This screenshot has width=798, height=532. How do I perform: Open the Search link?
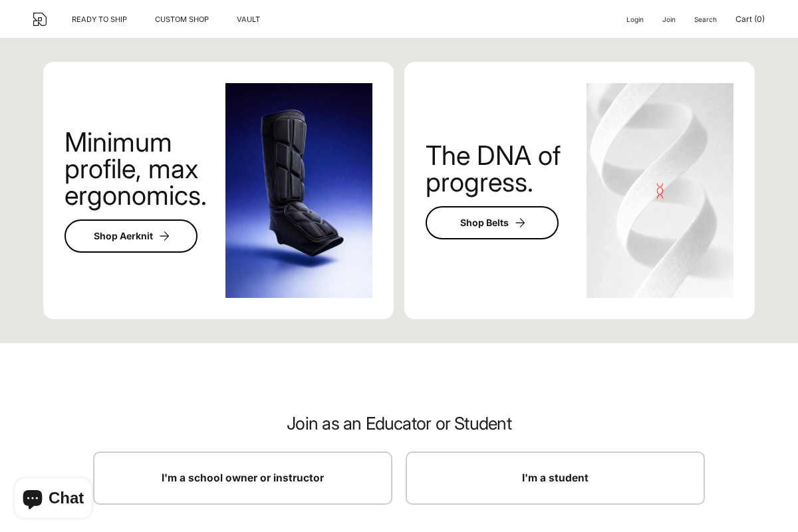(705, 19)
